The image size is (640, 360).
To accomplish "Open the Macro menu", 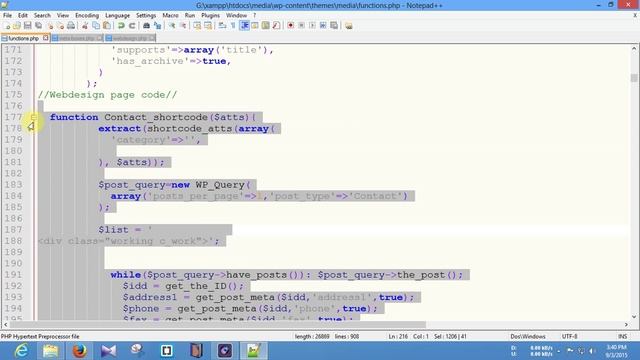I will point(170,15).
